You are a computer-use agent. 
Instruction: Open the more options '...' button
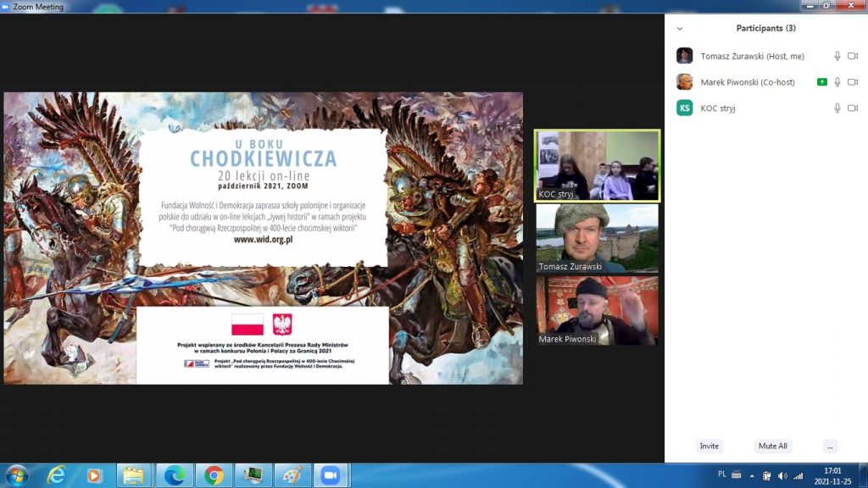click(x=830, y=446)
